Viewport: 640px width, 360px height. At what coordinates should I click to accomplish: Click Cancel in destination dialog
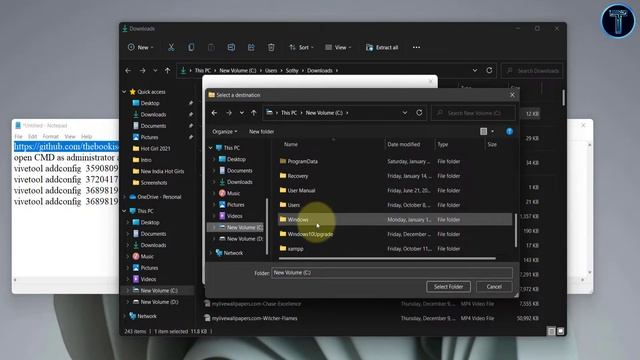click(494, 287)
